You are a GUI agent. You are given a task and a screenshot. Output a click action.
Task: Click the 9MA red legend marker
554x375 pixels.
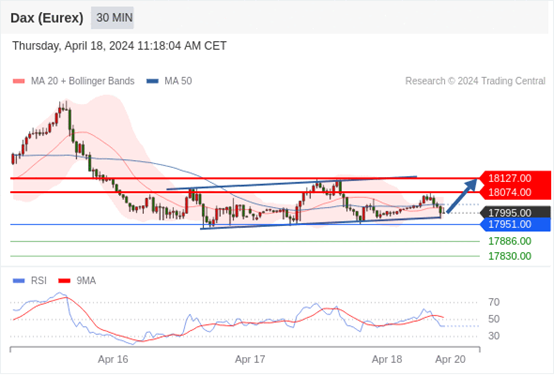pos(64,281)
